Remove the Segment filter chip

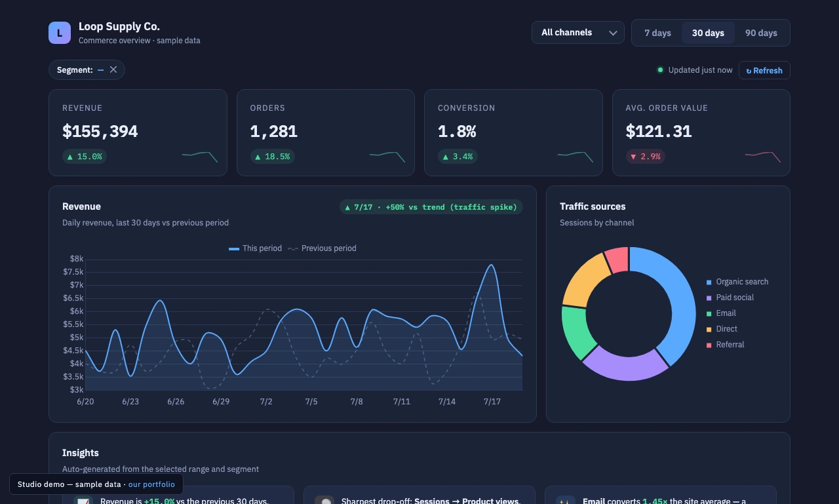tap(113, 69)
